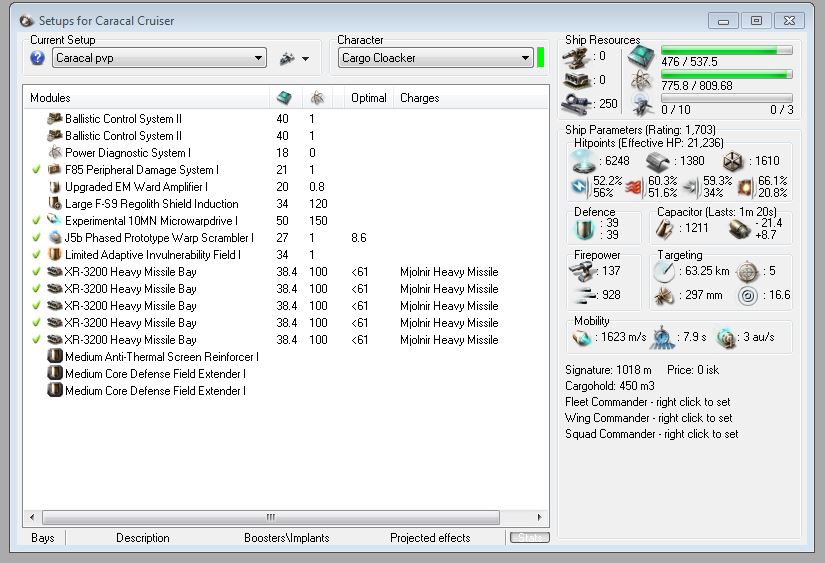Click the calibration icon showing 250

[577, 104]
